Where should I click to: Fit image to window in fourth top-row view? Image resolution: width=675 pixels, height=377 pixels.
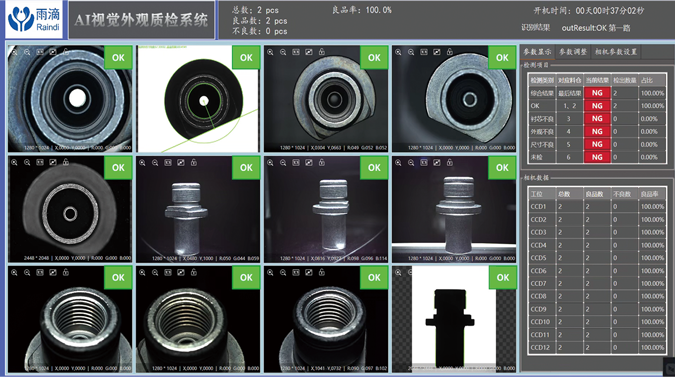coord(437,52)
